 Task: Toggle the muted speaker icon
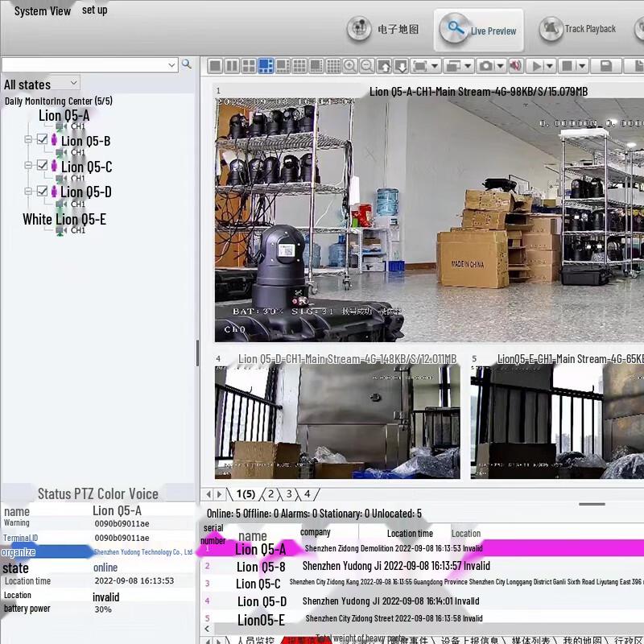(x=516, y=66)
